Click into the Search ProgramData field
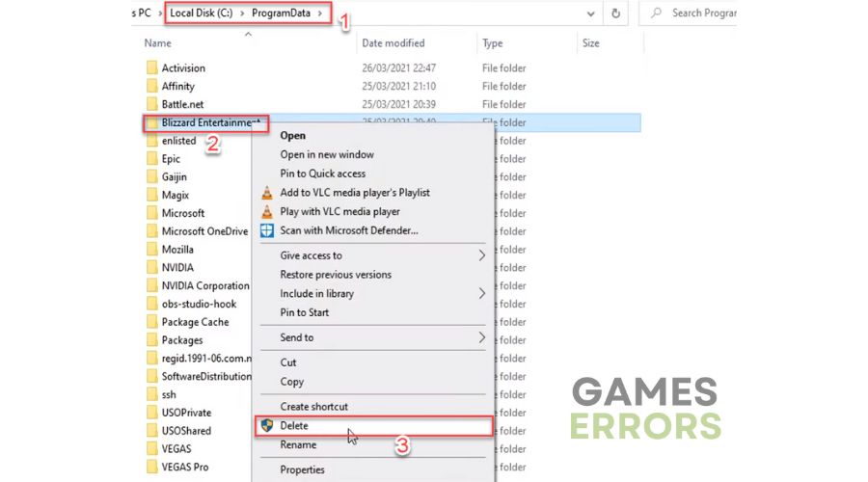This screenshot has width=868, height=482. (688, 13)
